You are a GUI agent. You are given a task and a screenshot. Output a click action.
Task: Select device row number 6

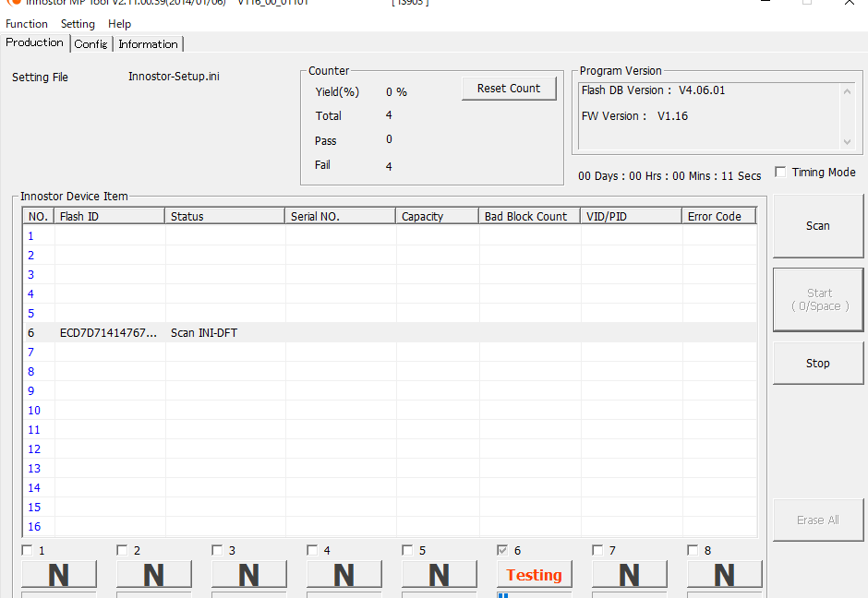pyautogui.click(x=390, y=332)
